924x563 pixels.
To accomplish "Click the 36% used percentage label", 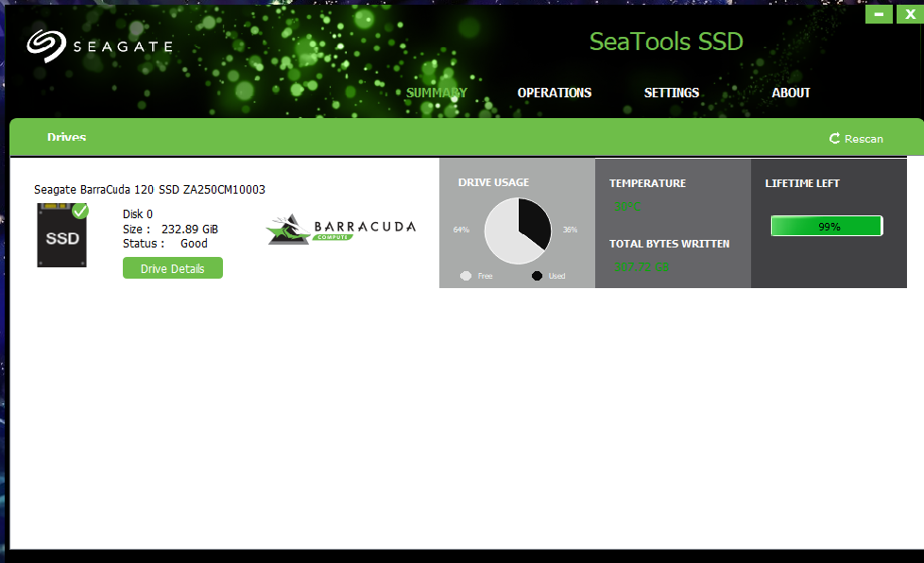I will [x=570, y=230].
